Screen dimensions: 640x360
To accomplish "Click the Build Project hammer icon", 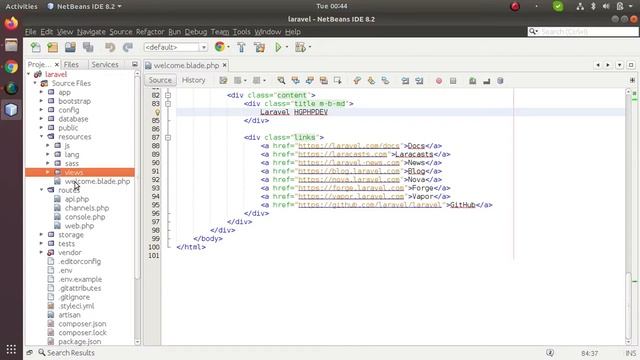I will pos(242,47).
